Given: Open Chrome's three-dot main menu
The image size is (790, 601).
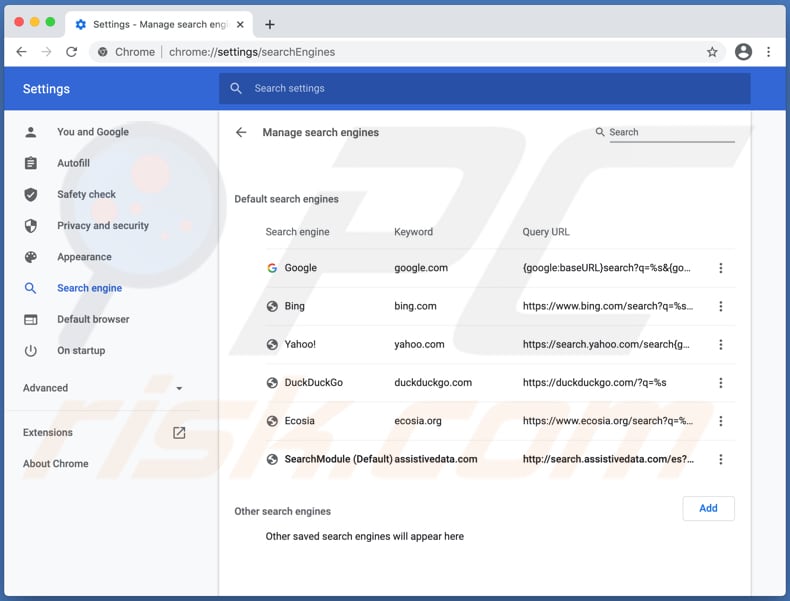Looking at the screenshot, I should click(768, 52).
